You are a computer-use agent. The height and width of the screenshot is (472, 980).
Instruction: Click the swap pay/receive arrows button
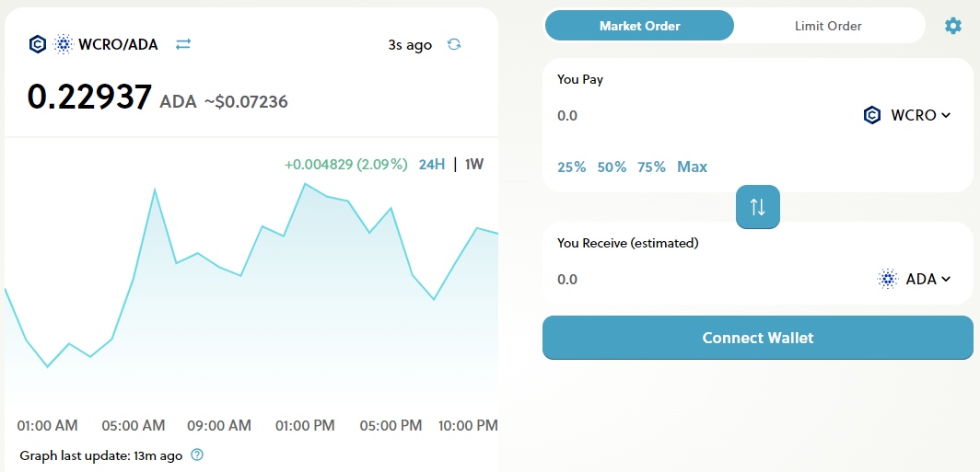point(757,207)
